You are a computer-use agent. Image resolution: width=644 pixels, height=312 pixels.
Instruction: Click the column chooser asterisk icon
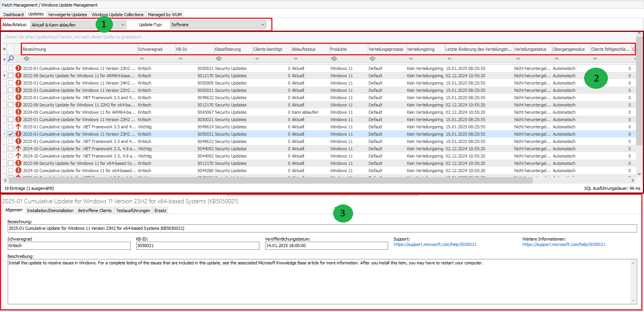[x=4, y=49]
